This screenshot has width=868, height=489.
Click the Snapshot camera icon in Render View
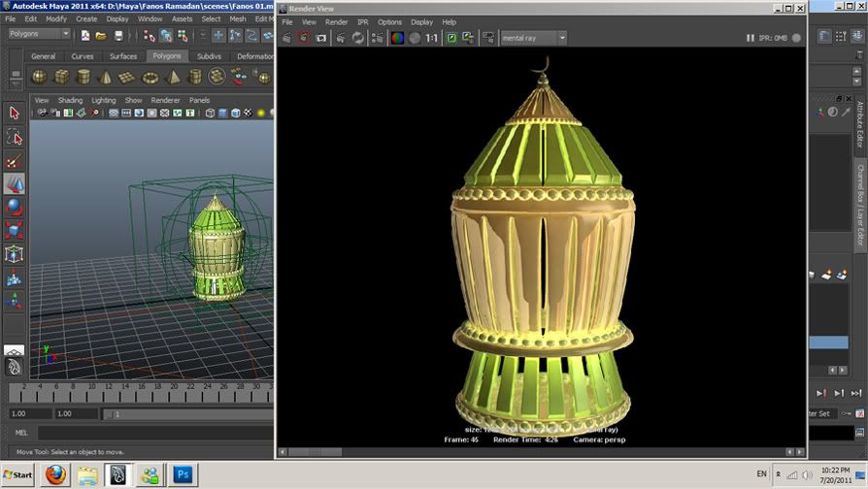point(321,38)
